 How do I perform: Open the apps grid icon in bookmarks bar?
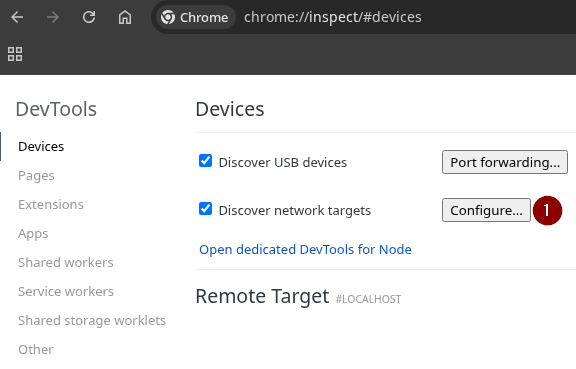coord(15,54)
